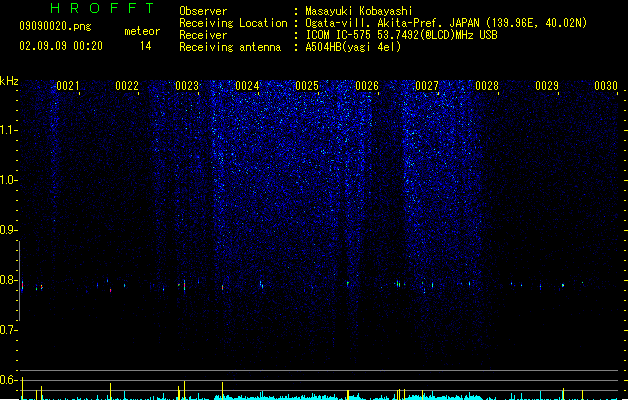Click time marker 0027

[427, 86]
